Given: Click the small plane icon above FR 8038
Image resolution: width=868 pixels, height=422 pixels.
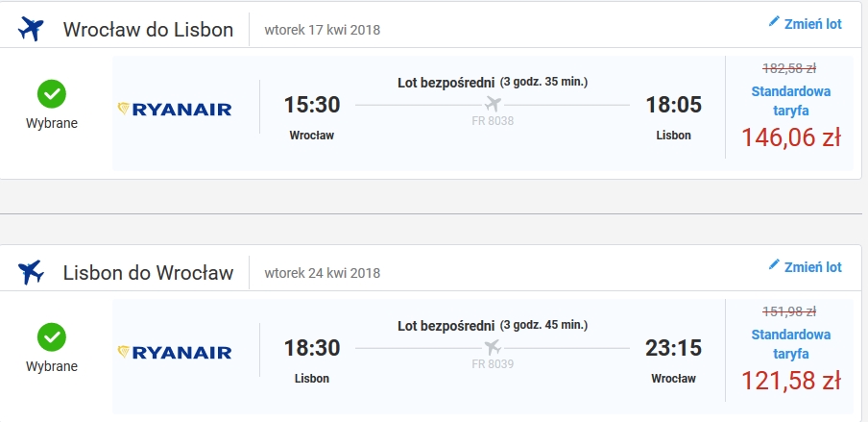Looking at the screenshot, I should tap(493, 104).
